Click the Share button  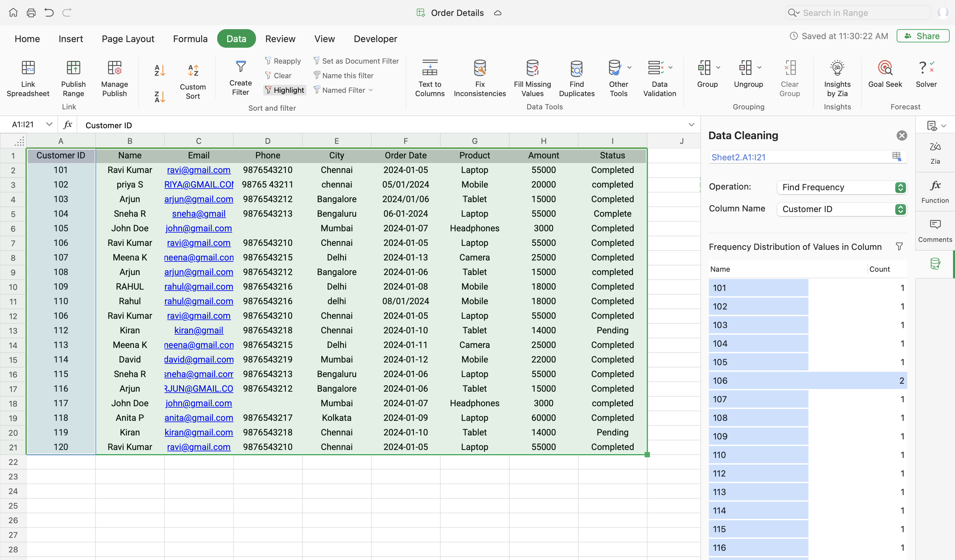coord(923,36)
